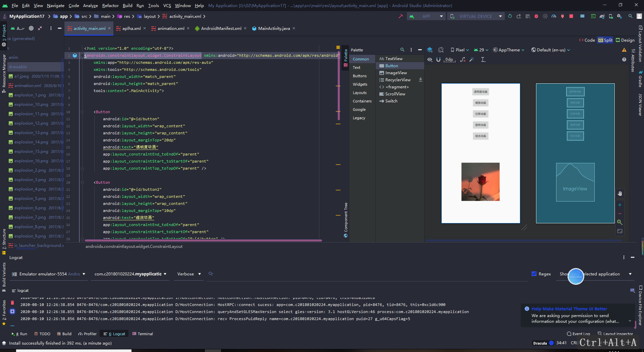The width and height of the screenshot is (644, 352).
Task: Toggle the Palette vertical side tab
Action: [x=346, y=58]
